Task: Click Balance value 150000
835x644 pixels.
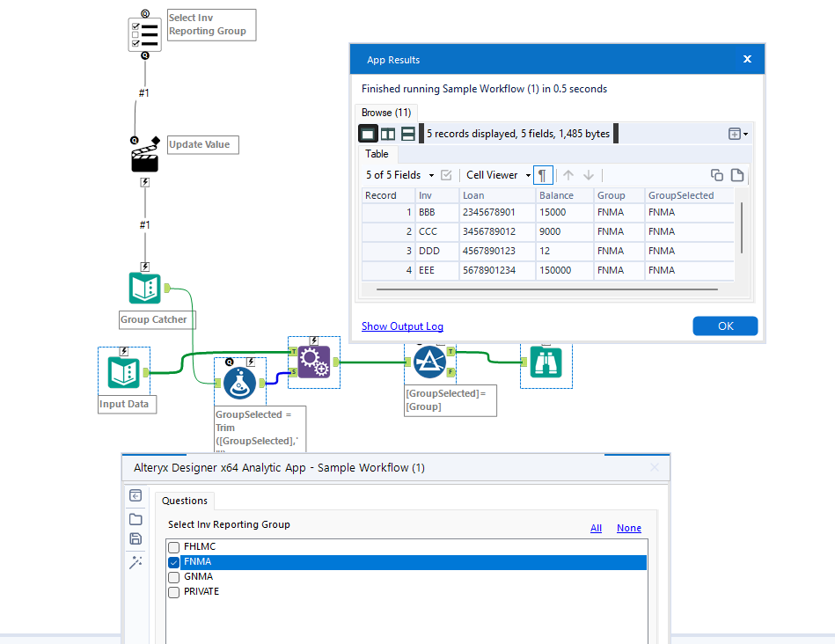Action: click(565, 270)
